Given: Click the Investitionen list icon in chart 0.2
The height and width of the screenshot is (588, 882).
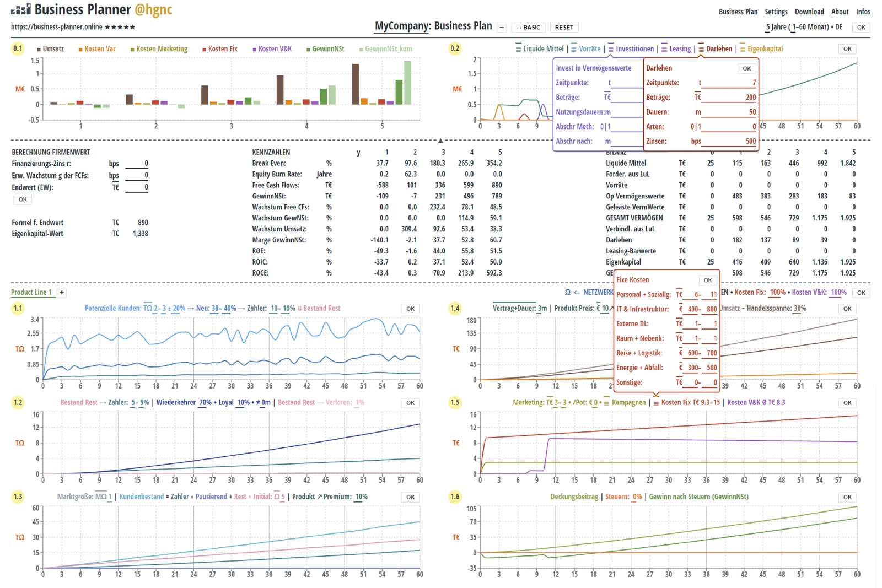Looking at the screenshot, I should click(610, 48).
